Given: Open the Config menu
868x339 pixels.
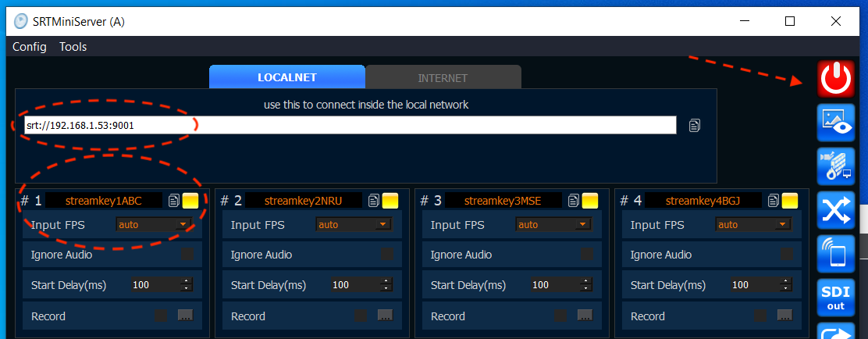Looking at the screenshot, I should click(30, 47).
